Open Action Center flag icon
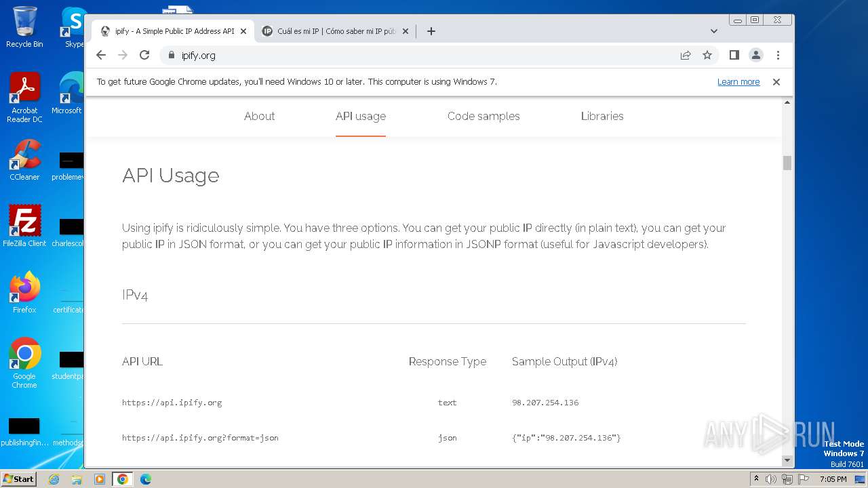The height and width of the screenshot is (488, 868). tap(804, 479)
